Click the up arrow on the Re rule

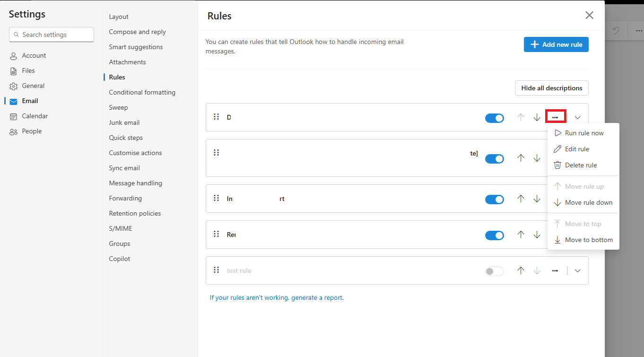click(521, 235)
